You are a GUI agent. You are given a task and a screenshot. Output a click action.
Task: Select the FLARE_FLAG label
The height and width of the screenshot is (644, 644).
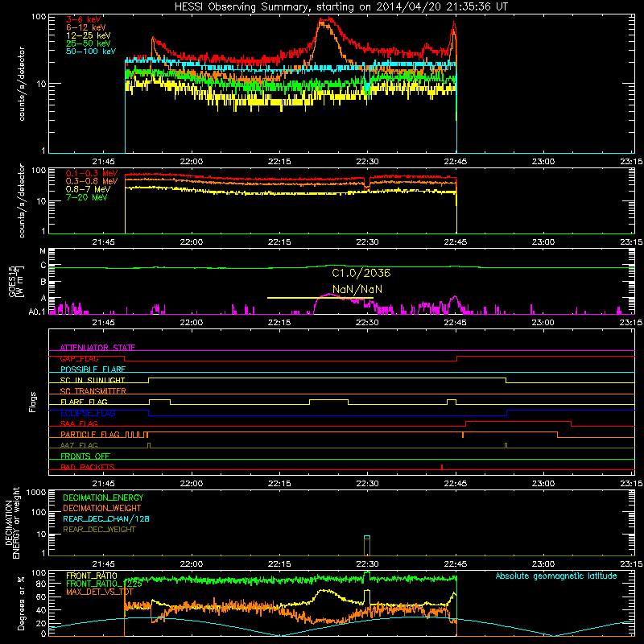[x=84, y=402]
